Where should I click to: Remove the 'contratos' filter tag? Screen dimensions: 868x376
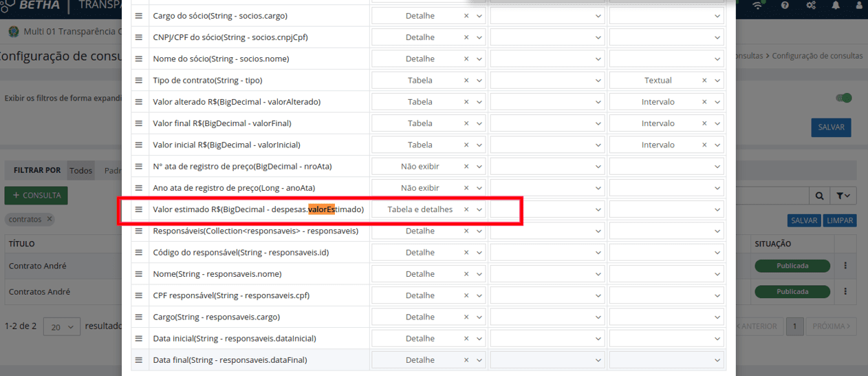pyautogui.click(x=50, y=220)
